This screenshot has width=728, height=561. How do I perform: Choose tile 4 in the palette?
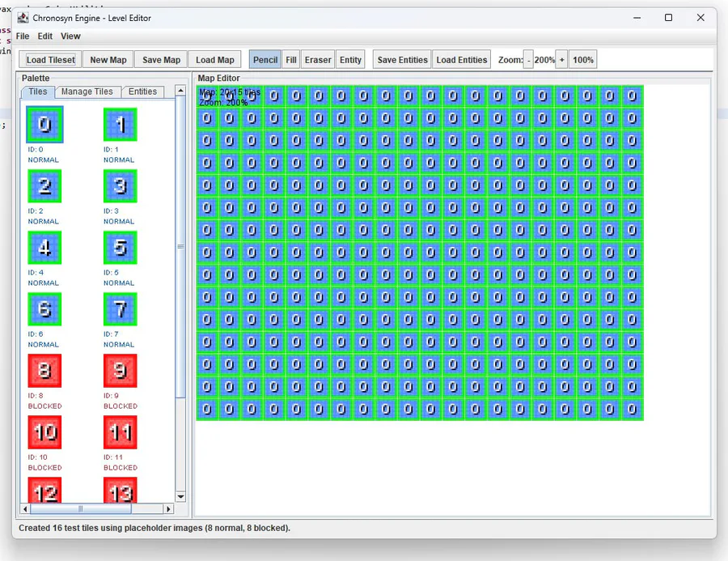coord(44,248)
